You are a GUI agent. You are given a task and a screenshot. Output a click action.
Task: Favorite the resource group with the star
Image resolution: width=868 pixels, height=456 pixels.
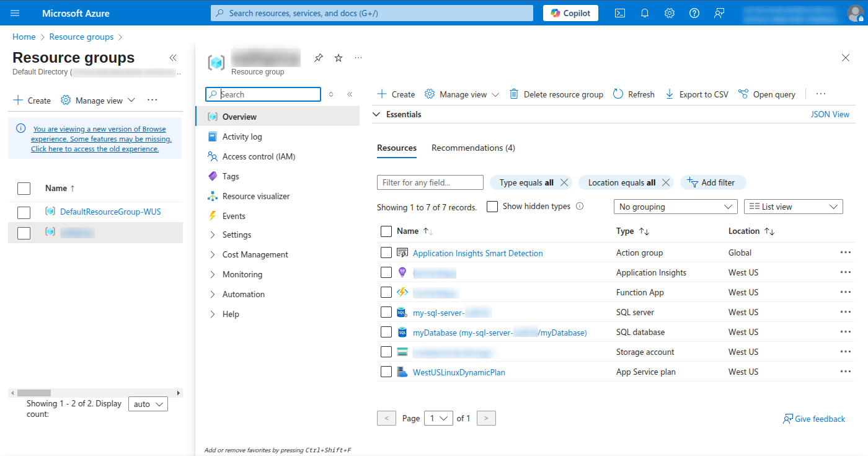coord(338,57)
